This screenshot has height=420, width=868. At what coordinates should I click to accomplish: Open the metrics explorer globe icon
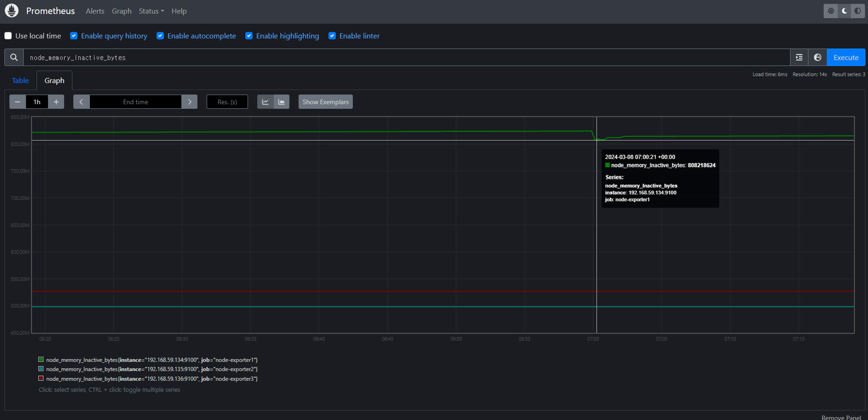tap(818, 57)
